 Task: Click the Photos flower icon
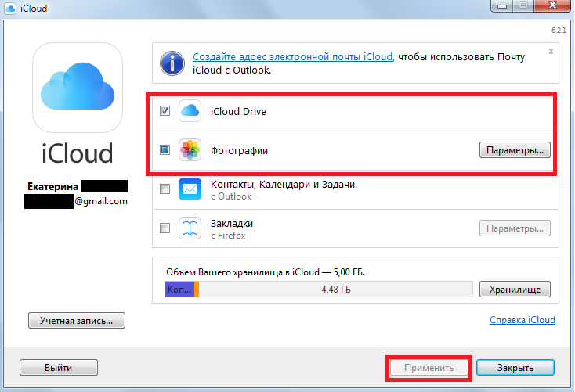pos(190,150)
